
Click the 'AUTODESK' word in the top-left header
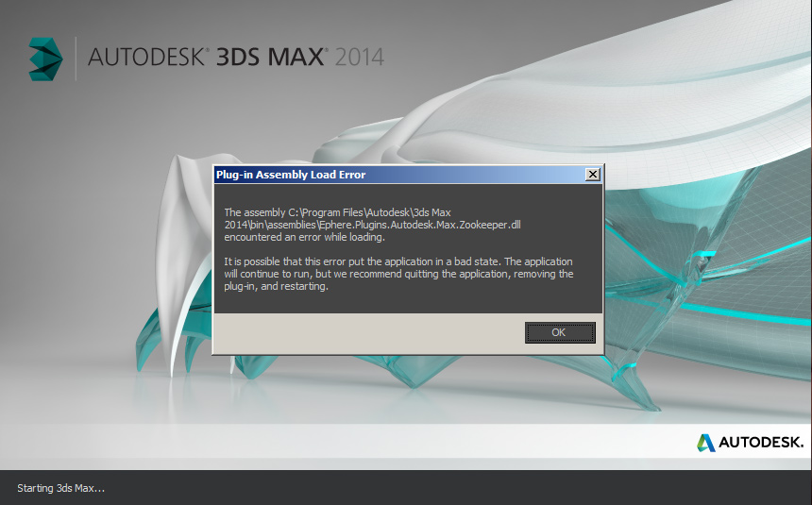coord(146,57)
